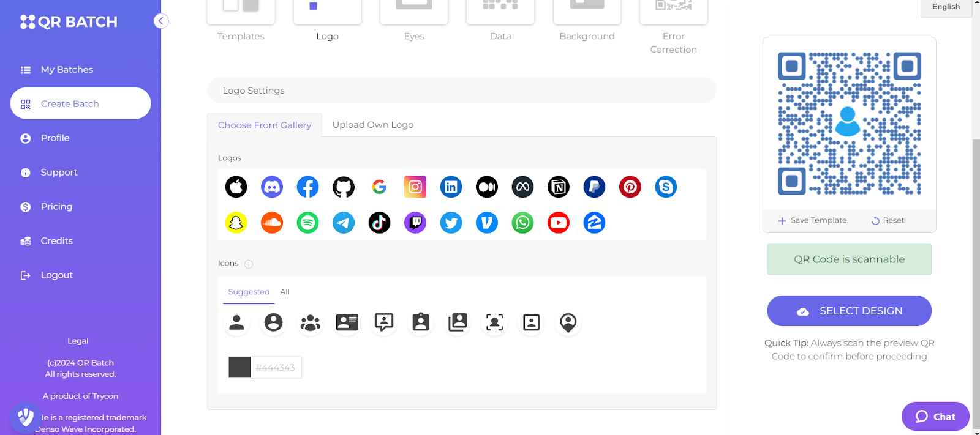Screen dimensions: 980x435
Task: Open the Logo design step
Action: click(x=328, y=21)
